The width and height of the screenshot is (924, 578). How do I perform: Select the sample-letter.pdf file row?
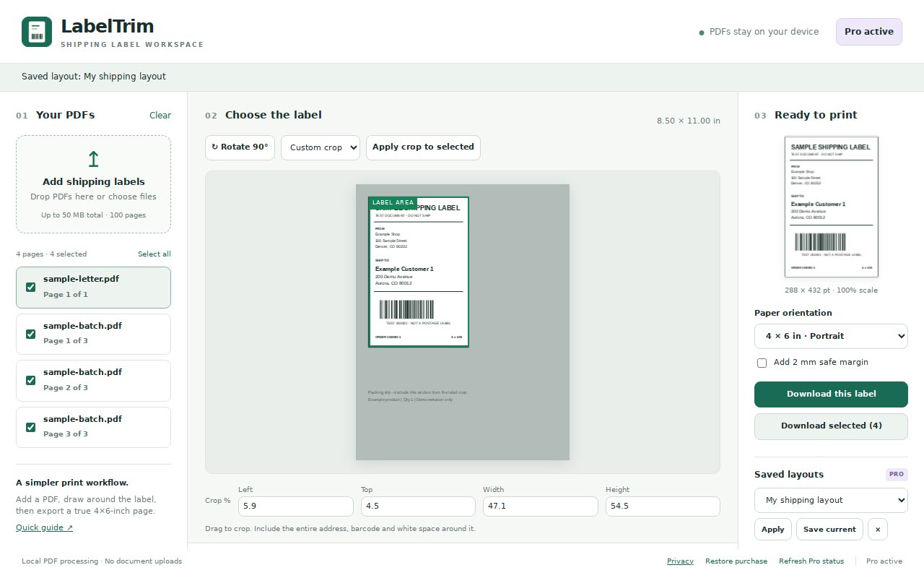click(x=93, y=288)
